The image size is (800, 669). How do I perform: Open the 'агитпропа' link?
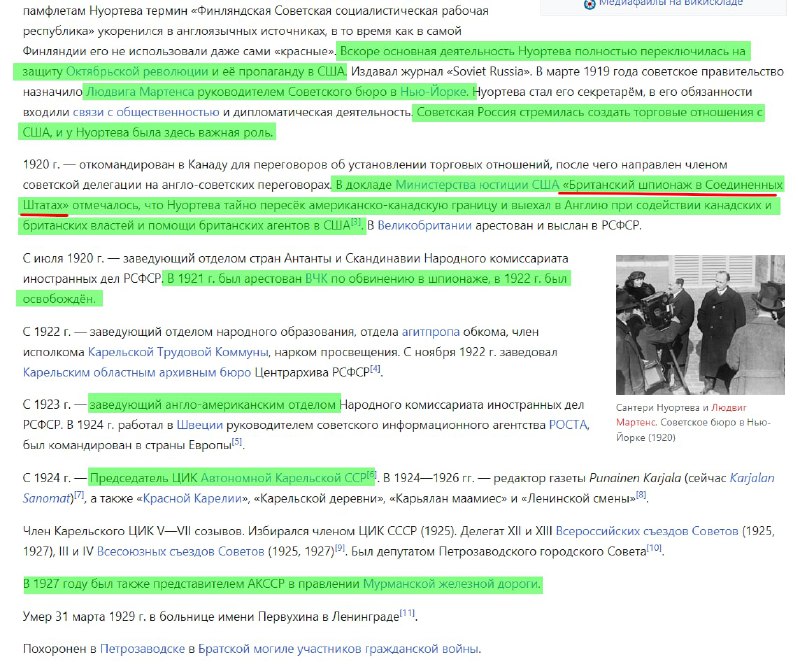click(431, 332)
